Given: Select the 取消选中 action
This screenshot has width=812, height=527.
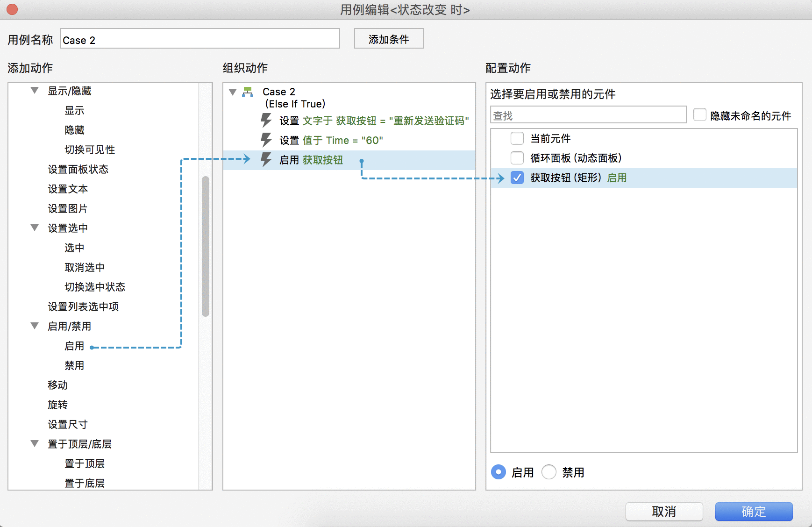Looking at the screenshot, I should click(85, 267).
